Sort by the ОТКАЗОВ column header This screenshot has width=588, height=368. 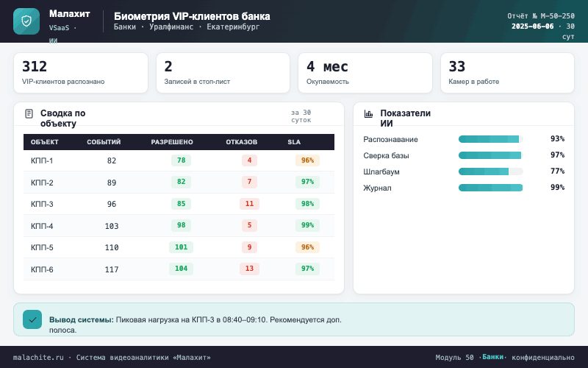(x=242, y=142)
